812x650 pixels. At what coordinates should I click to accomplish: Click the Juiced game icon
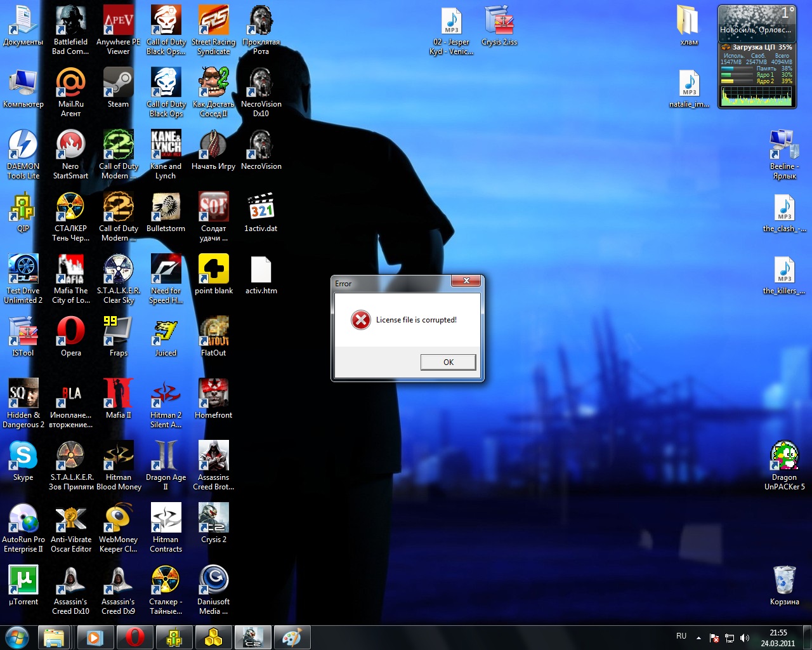tap(166, 336)
